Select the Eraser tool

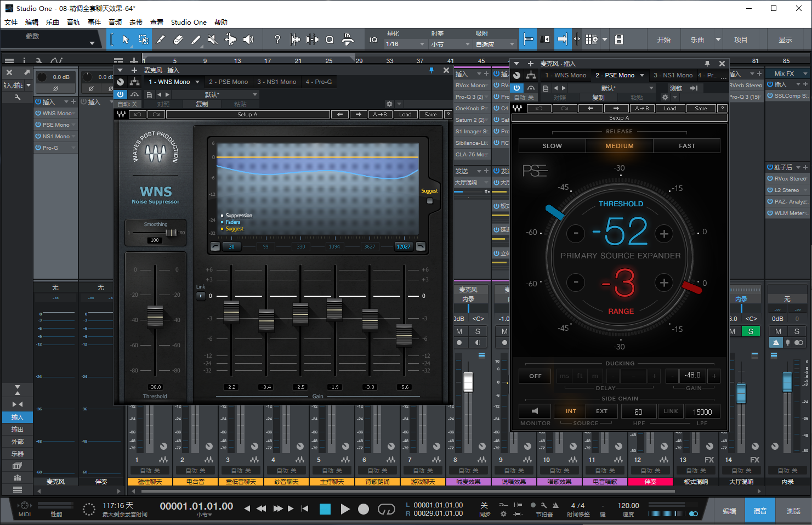(x=178, y=39)
